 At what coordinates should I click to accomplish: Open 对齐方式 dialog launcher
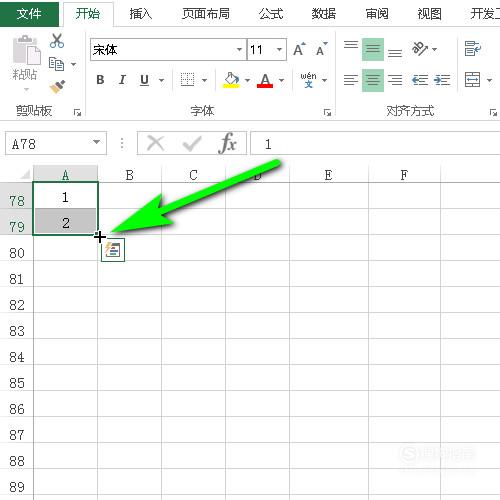(493, 113)
